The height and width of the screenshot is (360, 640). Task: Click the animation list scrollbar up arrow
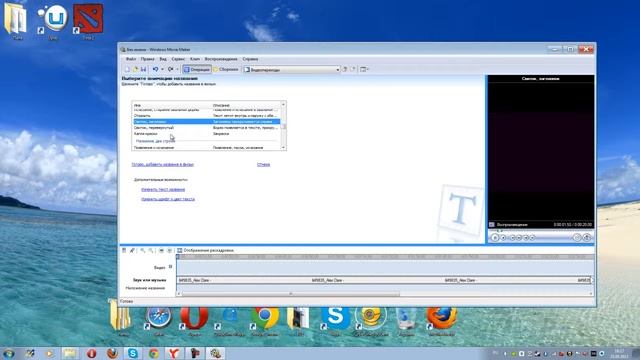click(283, 105)
